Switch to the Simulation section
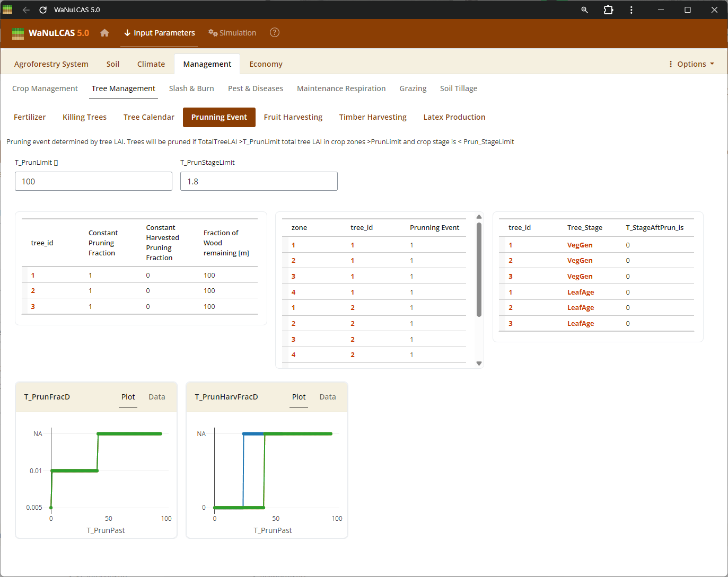Viewport: 728px width, 577px height. point(232,33)
